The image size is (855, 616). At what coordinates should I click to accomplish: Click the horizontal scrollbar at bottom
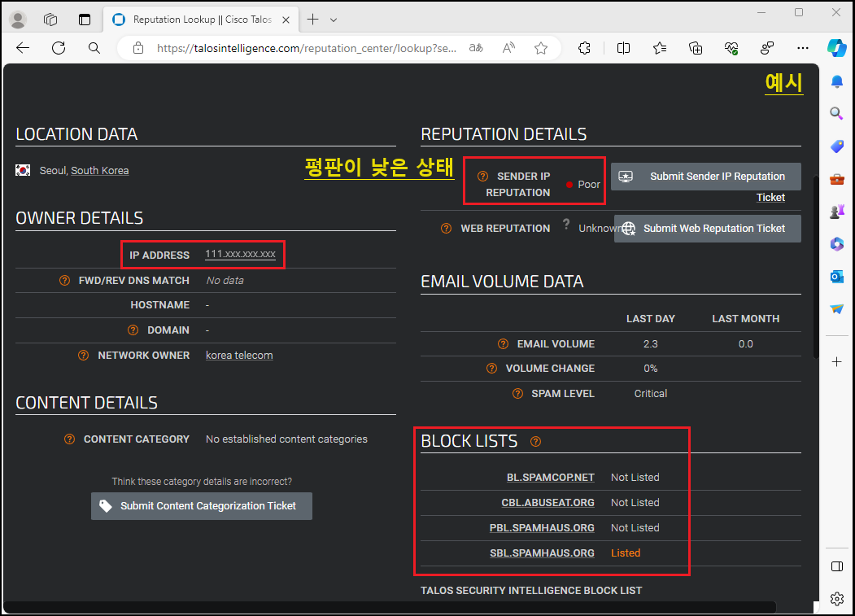tap(390, 607)
